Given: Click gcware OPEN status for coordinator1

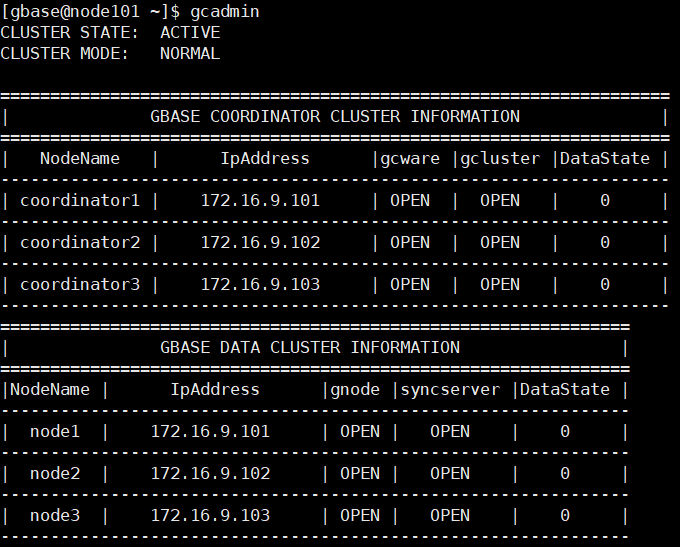Looking at the screenshot, I should click(x=410, y=200).
